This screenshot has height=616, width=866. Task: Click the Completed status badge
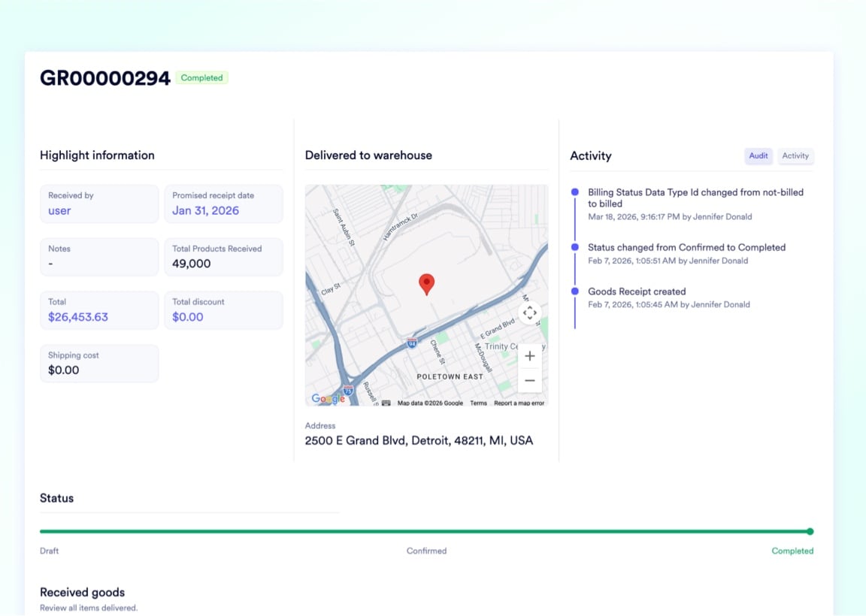pos(201,78)
